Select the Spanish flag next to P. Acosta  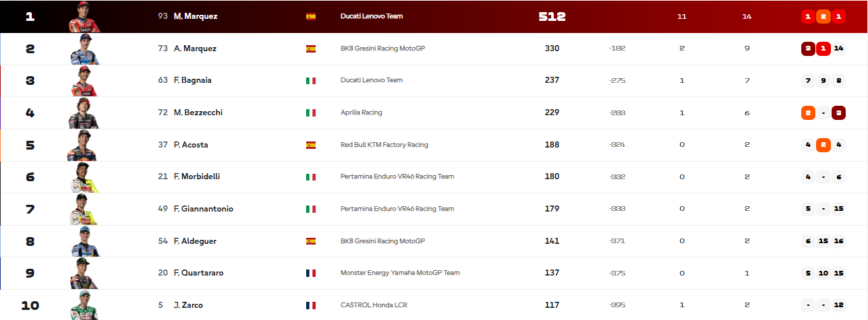point(311,145)
